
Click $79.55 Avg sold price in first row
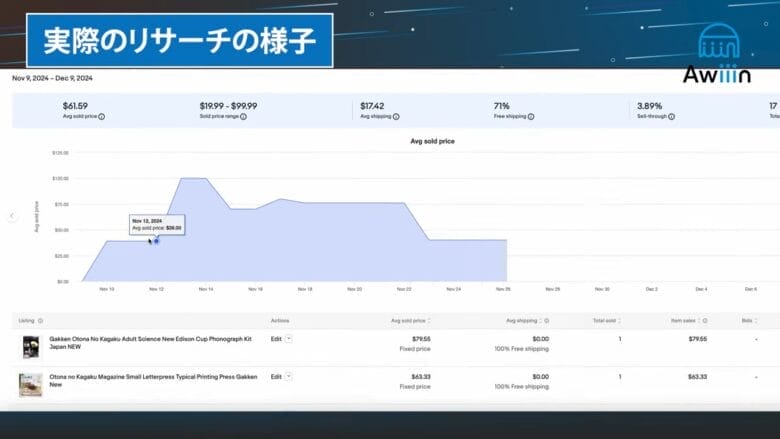tap(421, 339)
